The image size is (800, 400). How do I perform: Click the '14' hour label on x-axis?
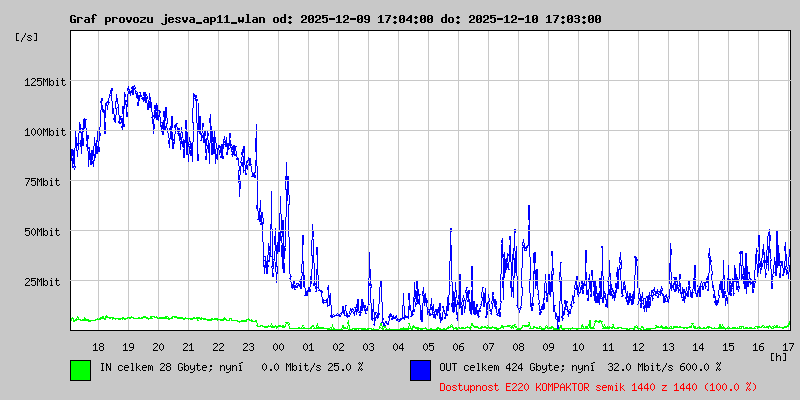pyautogui.click(x=698, y=347)
